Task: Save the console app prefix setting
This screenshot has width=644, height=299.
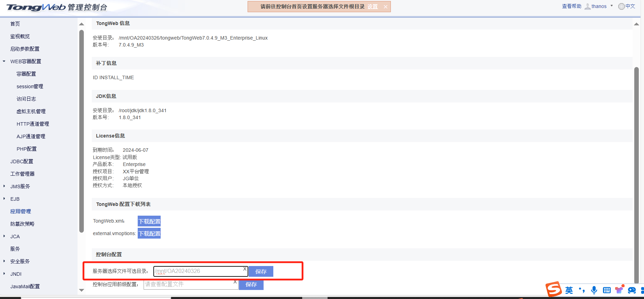Action: point(251,284)
